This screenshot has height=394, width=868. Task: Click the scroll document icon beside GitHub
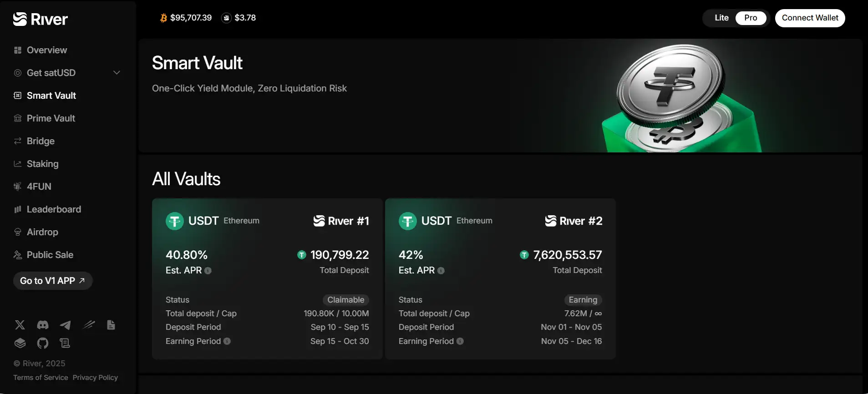tap(65, 343)
